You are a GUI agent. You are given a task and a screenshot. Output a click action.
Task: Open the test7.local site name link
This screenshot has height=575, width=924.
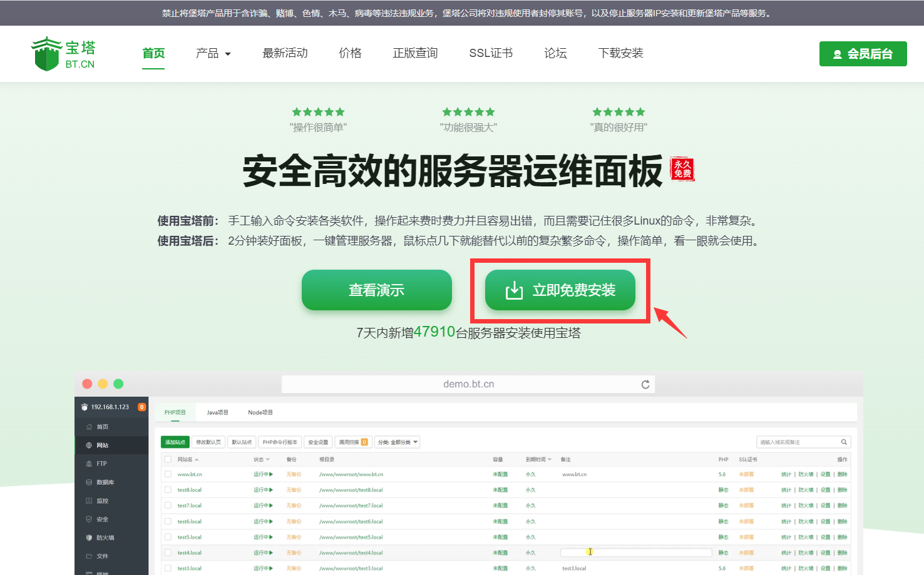(x=190, y=506)
